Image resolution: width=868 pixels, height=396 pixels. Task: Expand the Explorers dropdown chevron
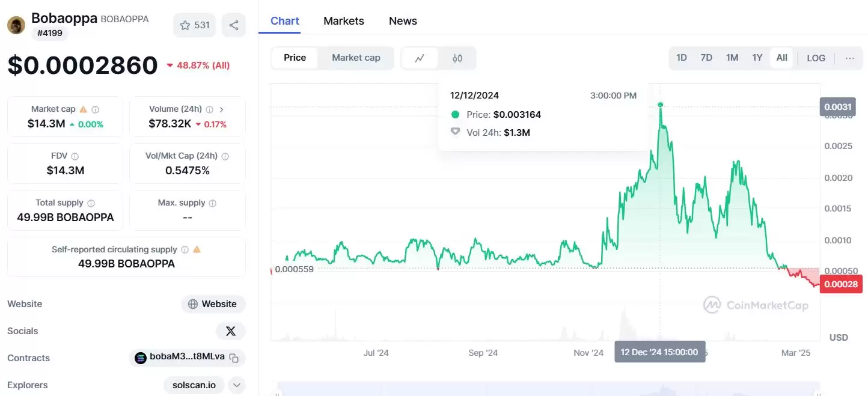(x=237, y=385)
